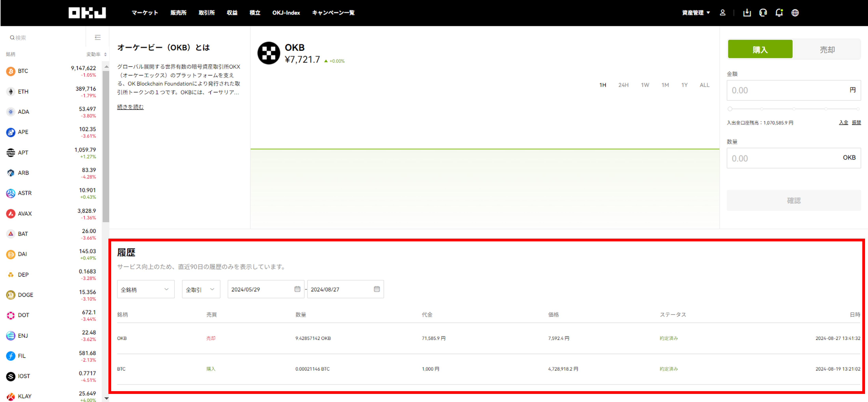Image resolution: width=868 pixels, height=402 pixels.
Task: Expand the 全銘柄 dropdown filter
Action: click(145, 289)
